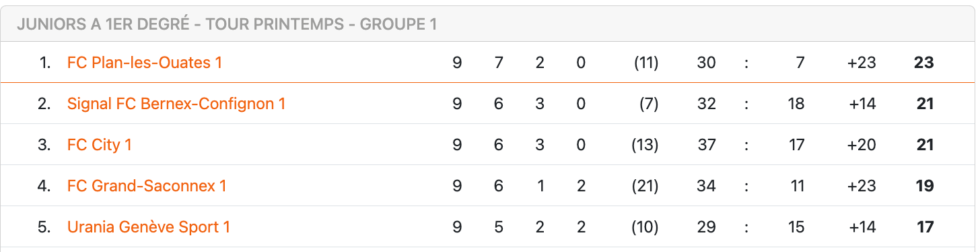Viewport: 980px width, 252px height.
Task: Click the Juniors A 1er Degré group header
Action: point(227,24)
